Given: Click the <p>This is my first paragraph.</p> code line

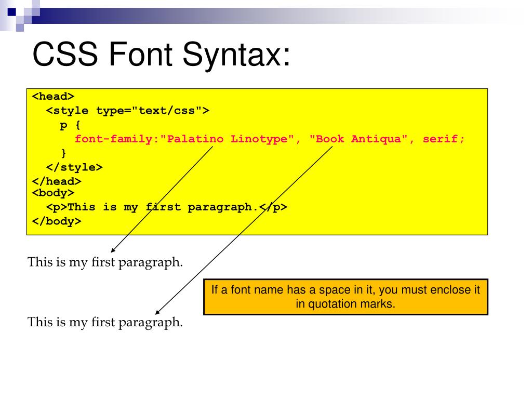Looking at the screenshot, I should (167, 207).
